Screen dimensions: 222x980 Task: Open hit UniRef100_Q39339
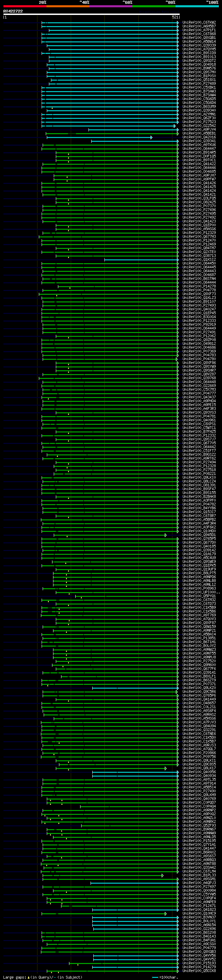(x=199, y=45)
